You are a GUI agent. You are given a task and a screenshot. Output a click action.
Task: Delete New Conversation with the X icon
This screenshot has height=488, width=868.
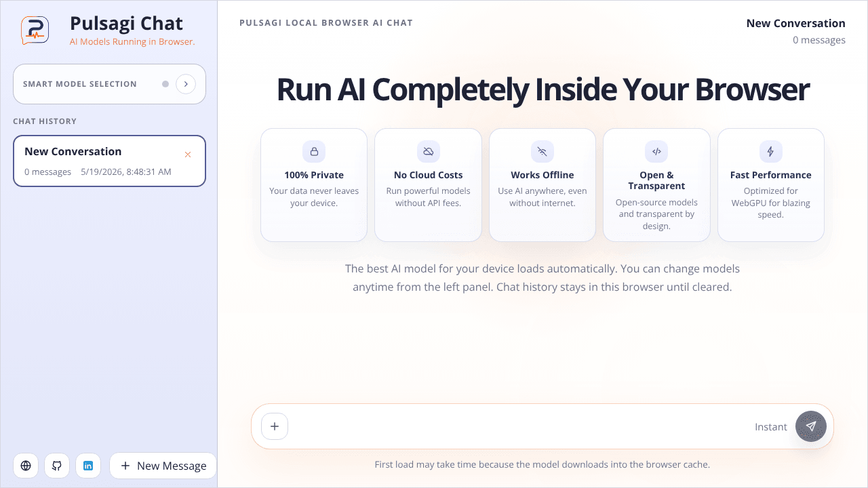[188, 155]
